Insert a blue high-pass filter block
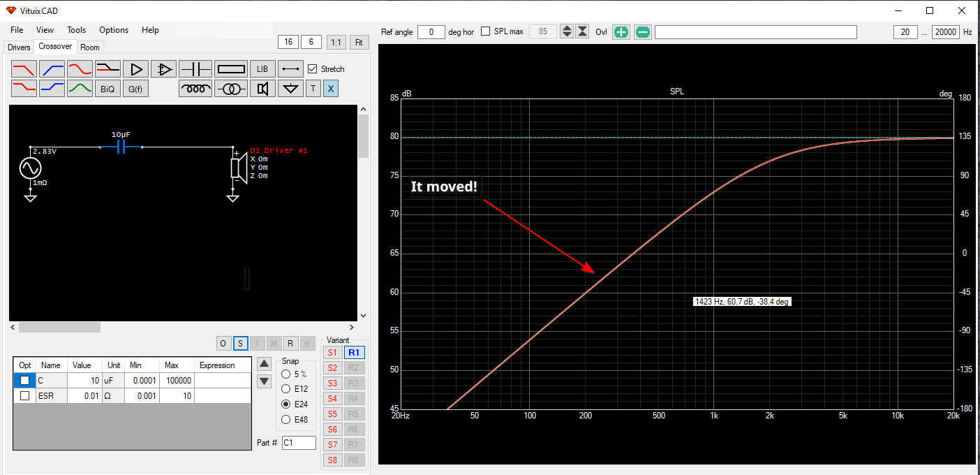 [x=52, y=69]
